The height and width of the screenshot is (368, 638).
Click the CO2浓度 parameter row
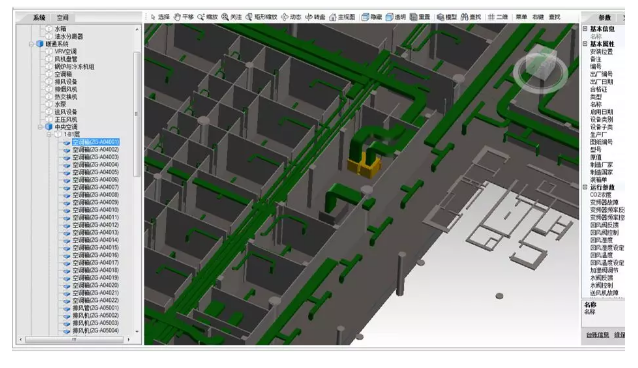pyautogui.click(x=601, y=195)
